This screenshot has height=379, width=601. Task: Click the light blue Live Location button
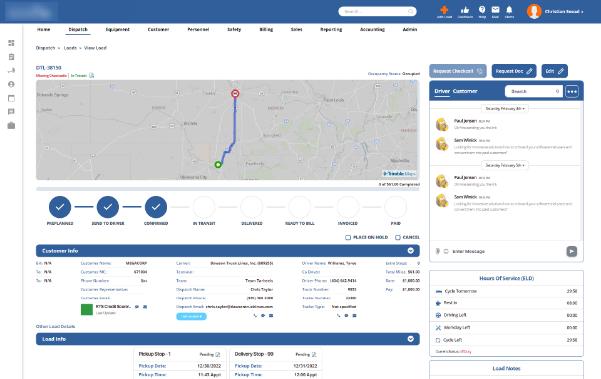tap(191, 316)
